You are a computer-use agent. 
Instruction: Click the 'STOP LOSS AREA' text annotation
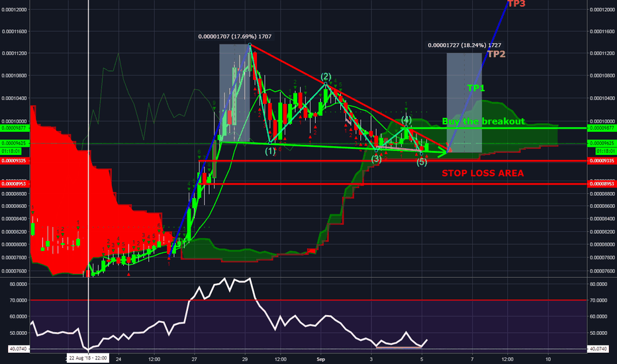click(x=483, y=173)
